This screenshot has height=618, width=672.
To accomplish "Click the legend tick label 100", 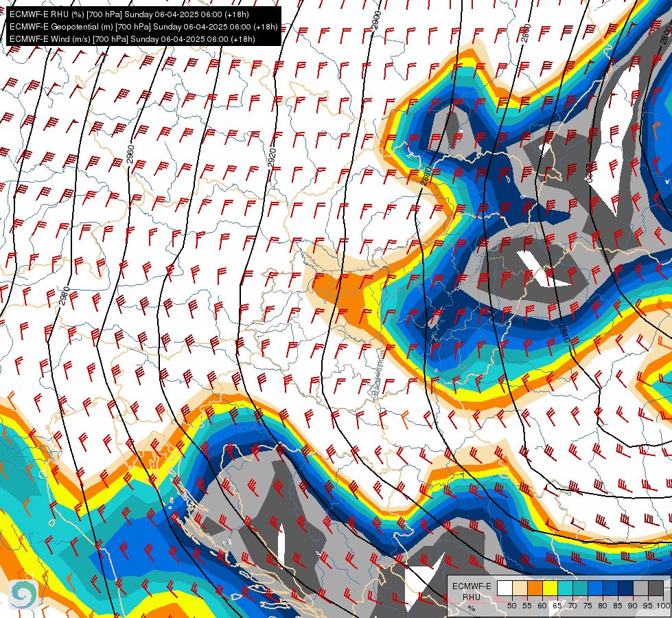I will (x=663, y=606).
